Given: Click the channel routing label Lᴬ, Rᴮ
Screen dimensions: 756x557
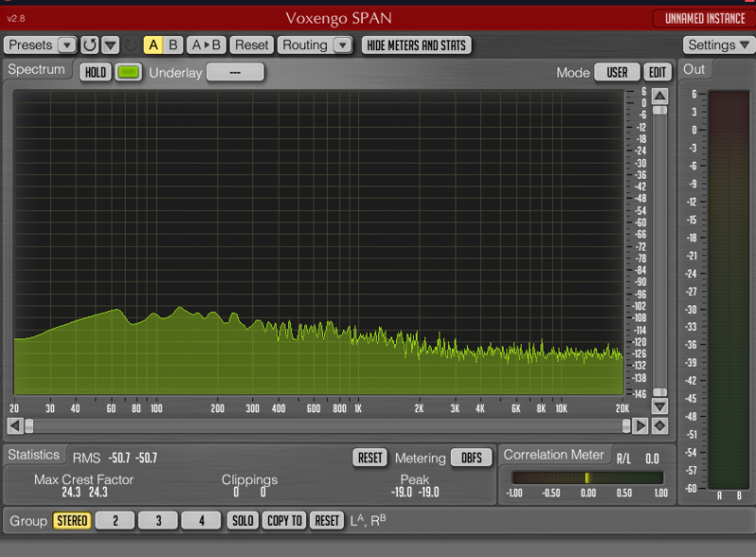Looking at the screenshot, I should coord(368,520).
